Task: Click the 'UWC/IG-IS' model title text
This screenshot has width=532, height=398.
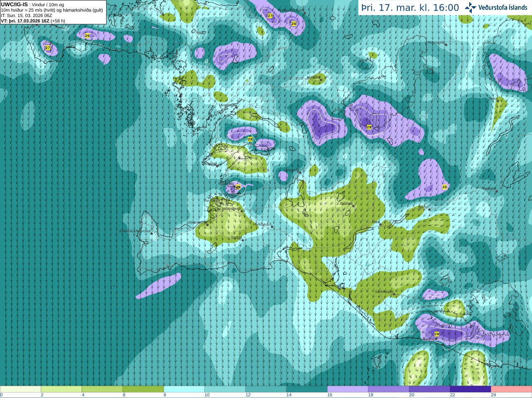Action: tap(14, 5)
